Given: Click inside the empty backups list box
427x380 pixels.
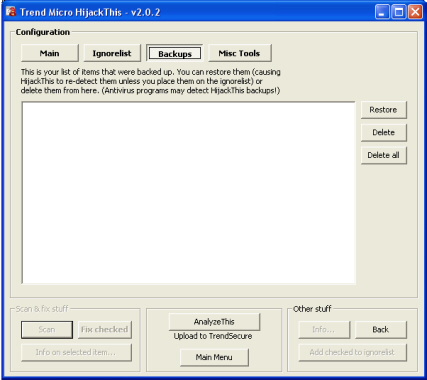Looking at the screenshot, I should (x=189, y=193).
